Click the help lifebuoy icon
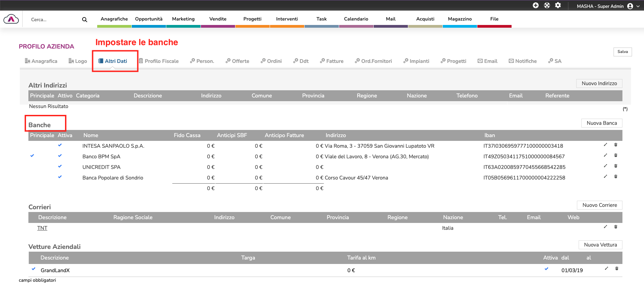644x292 pixels. click(547, 5)
